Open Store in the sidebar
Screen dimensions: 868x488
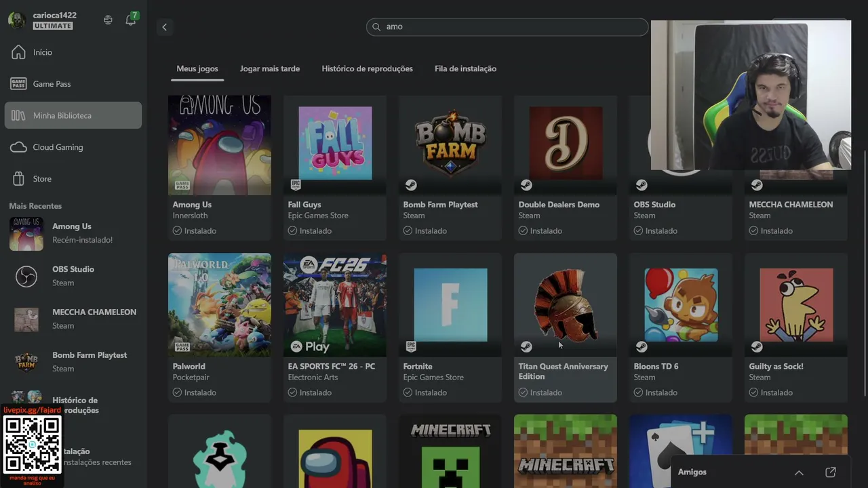[73, 179]
